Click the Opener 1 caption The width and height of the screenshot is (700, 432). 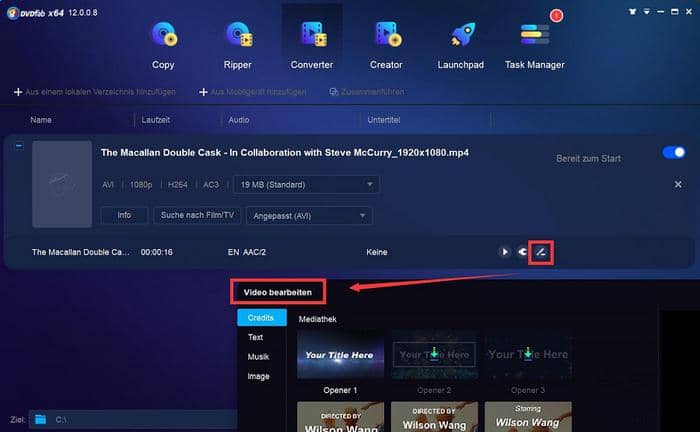[340, 390]
